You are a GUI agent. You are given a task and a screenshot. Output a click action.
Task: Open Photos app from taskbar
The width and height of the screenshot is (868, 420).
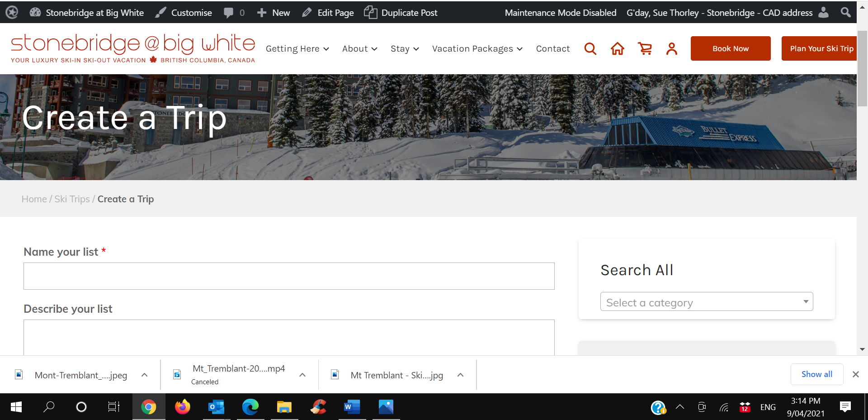click(x=386, y=407)
